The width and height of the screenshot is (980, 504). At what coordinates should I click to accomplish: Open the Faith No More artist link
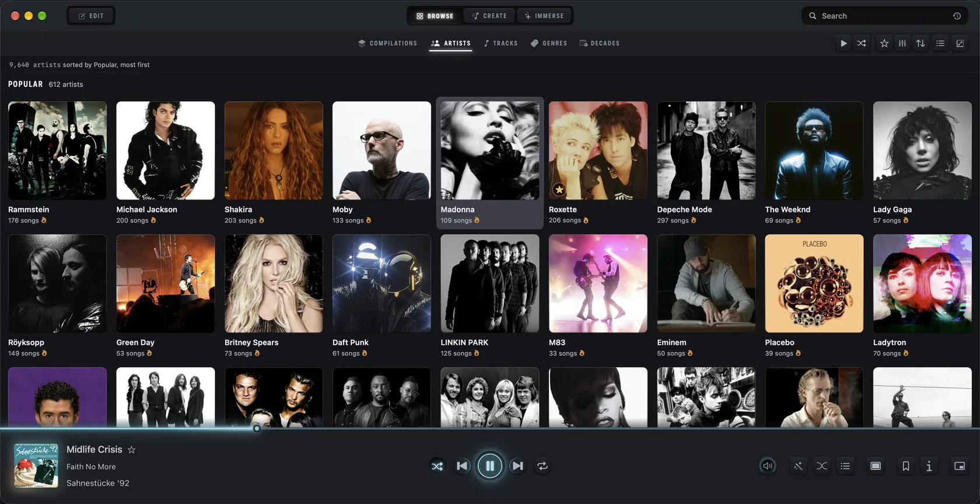click(91, 467)
